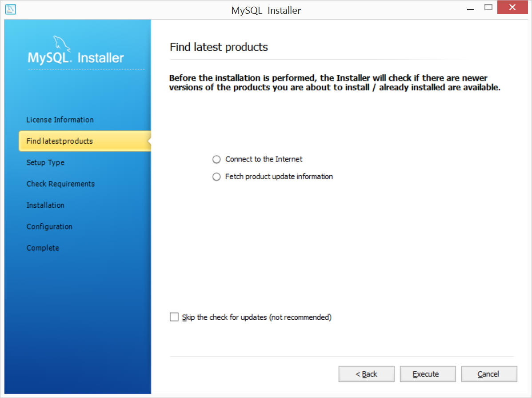Select the Connect to the Internet option
532x398 pixels.
click(x=216, y=159)
